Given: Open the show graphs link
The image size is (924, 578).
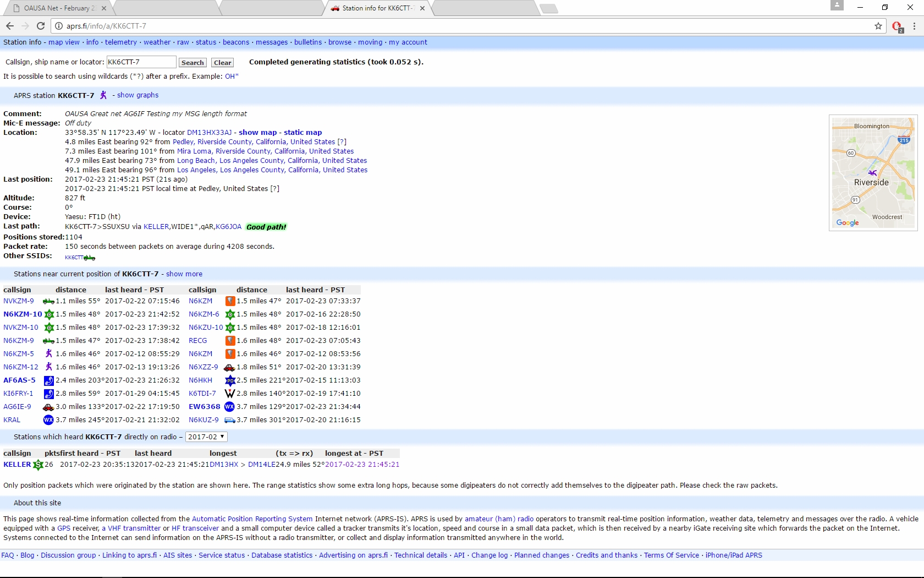Looking at the screenshot, I should pyautogui.click(x=137, y=95).
